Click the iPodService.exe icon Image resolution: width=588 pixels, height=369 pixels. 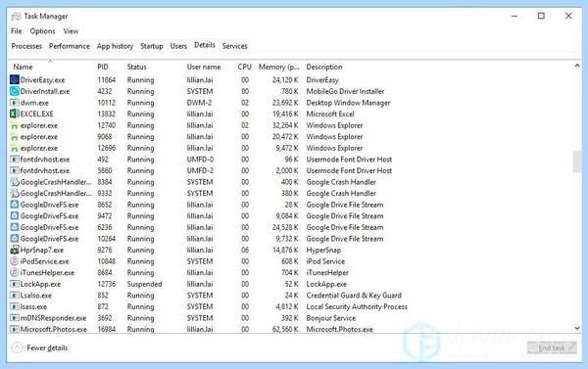(x=15, y=261)
